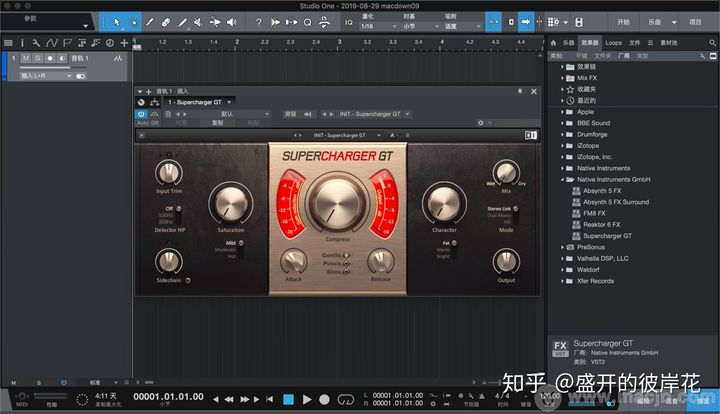Switch to the Loops browser tab
Image resolution: width=720 pixels, height=414 pixels.
[613, 43]
